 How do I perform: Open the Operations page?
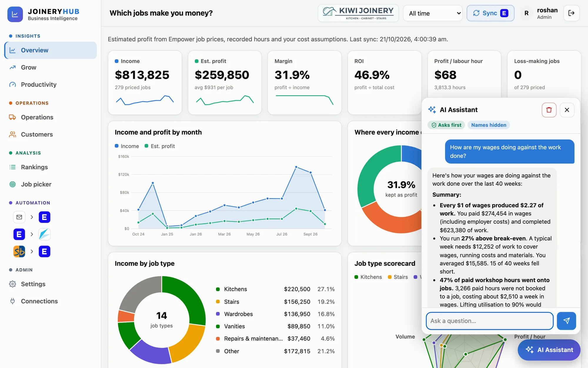click(x=51, y=117)
